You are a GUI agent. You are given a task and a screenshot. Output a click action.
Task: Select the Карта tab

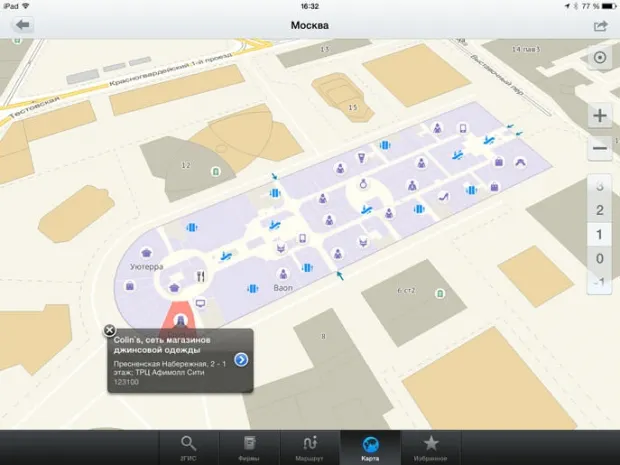pyautogui.click(x=370, y=447)
